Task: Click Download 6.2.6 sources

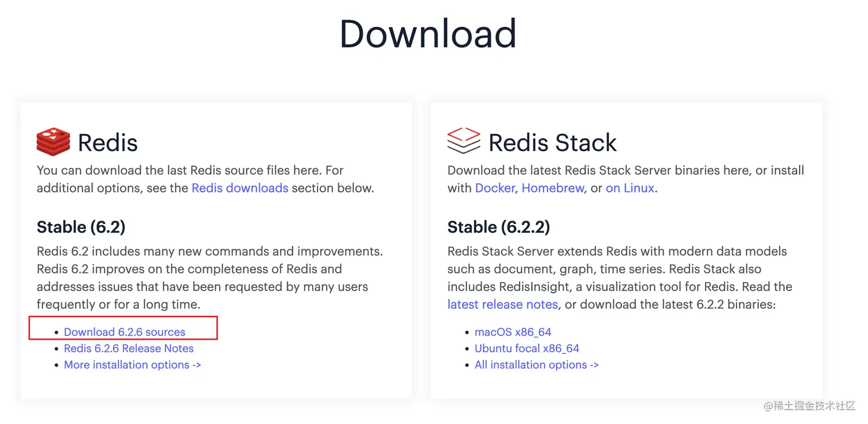Action: [125, 332]
